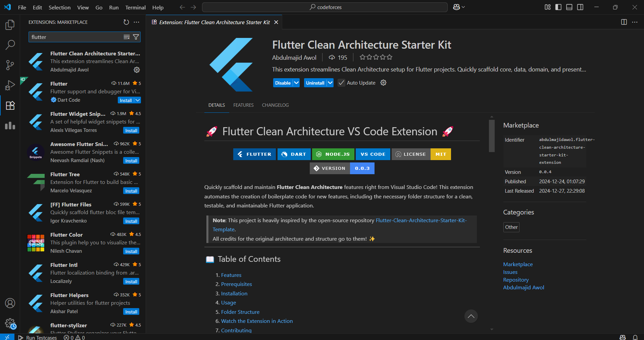Open the Accounts icon in activity bar

tap(10, 303)
